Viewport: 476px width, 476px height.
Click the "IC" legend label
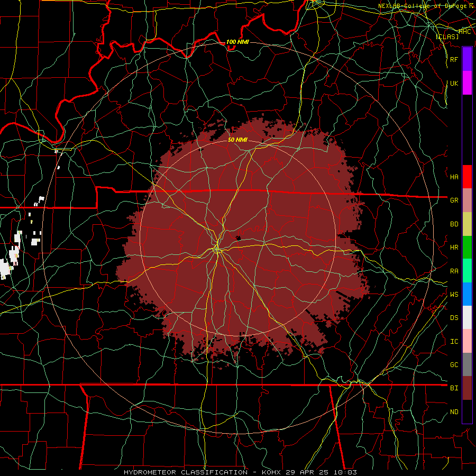454,342
